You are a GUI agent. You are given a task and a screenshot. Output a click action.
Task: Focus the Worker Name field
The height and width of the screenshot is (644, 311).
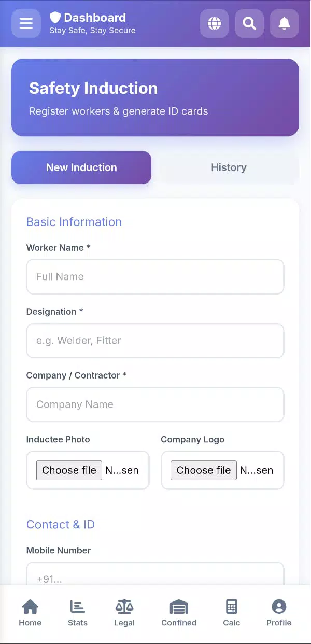pyautogui.click(x=155, y=276)
